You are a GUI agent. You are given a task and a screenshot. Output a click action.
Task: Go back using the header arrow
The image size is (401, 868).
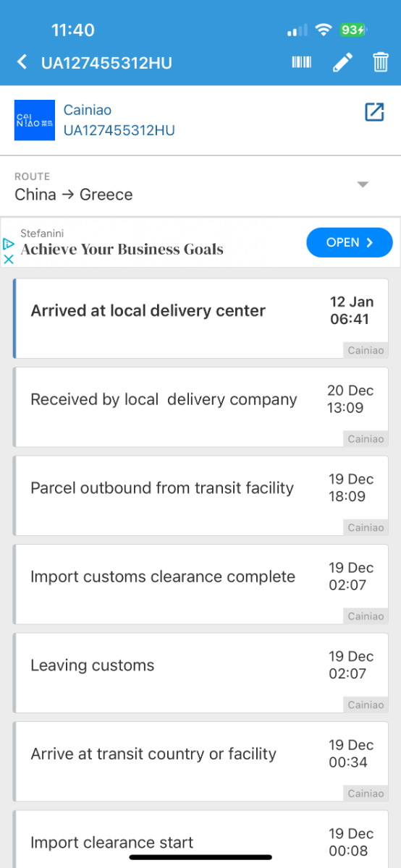tap(22, 62)
